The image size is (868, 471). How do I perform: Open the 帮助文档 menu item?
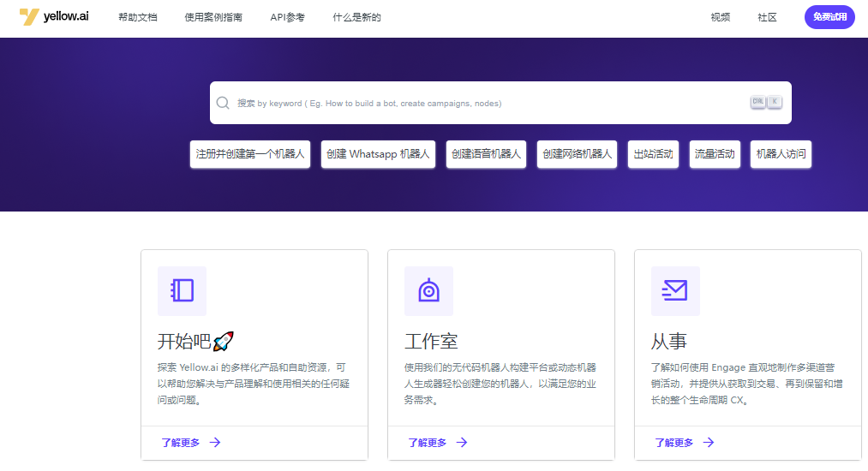tap(138, 17)
